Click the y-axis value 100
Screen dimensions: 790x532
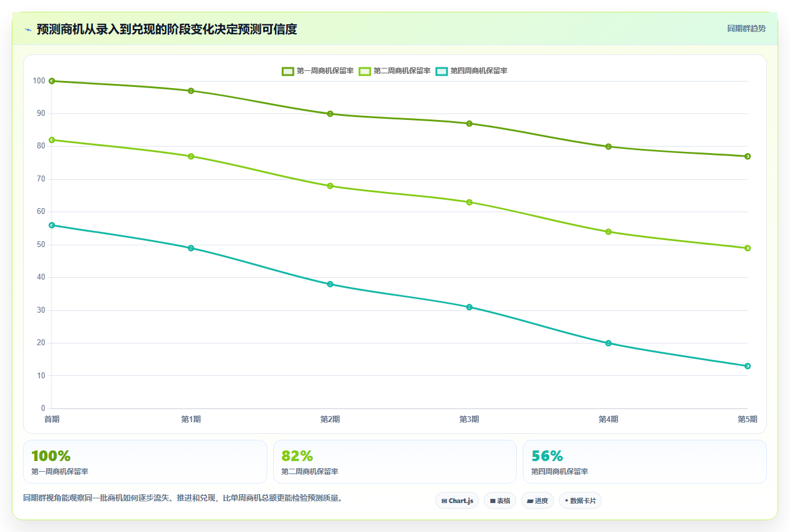point(39,81)
